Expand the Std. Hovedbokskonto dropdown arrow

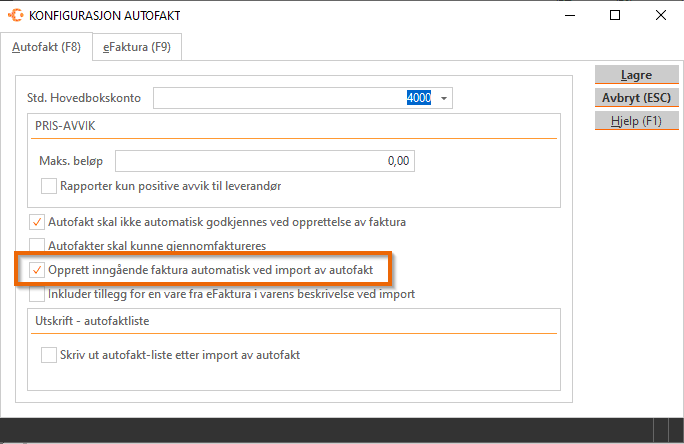click(x=444, y=98)
